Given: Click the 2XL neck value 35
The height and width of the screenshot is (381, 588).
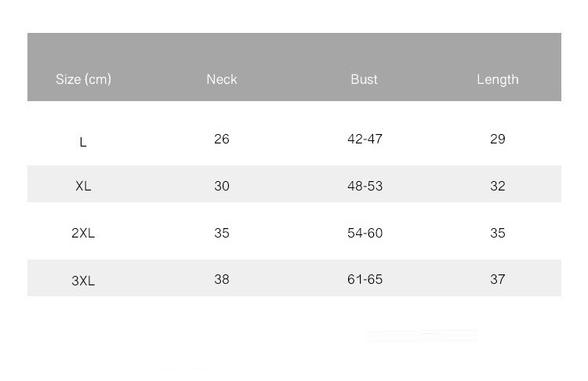Looking at the screenshot, I should click(222, 233).
